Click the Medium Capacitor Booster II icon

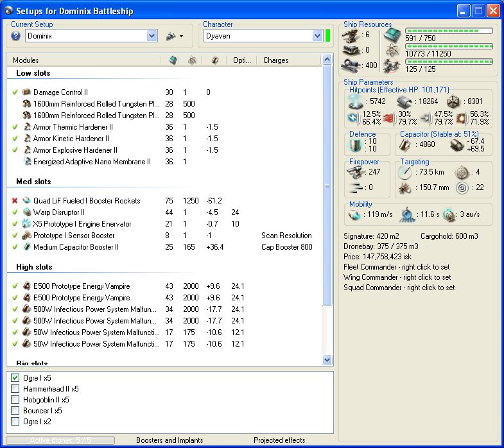click(x=27, y=247)
